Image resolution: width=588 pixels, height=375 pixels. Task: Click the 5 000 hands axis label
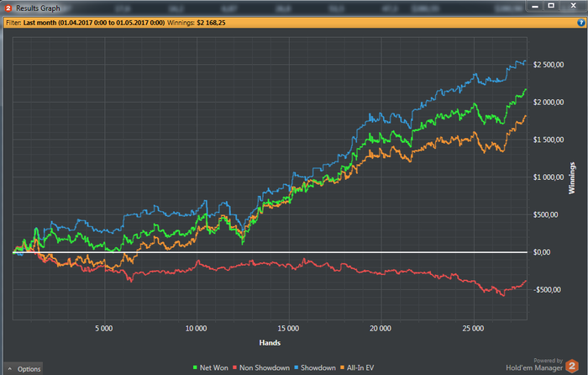(x=104, y=329)
